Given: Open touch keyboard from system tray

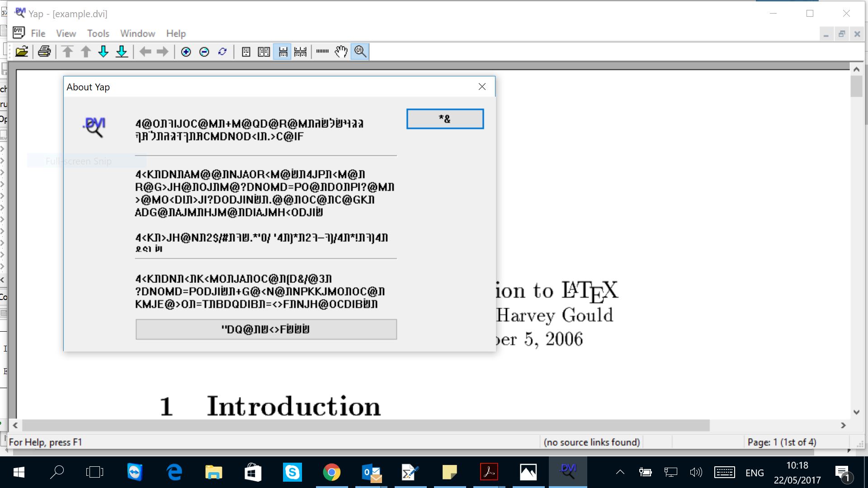Looking at the screenshot, I should [724, 473].
